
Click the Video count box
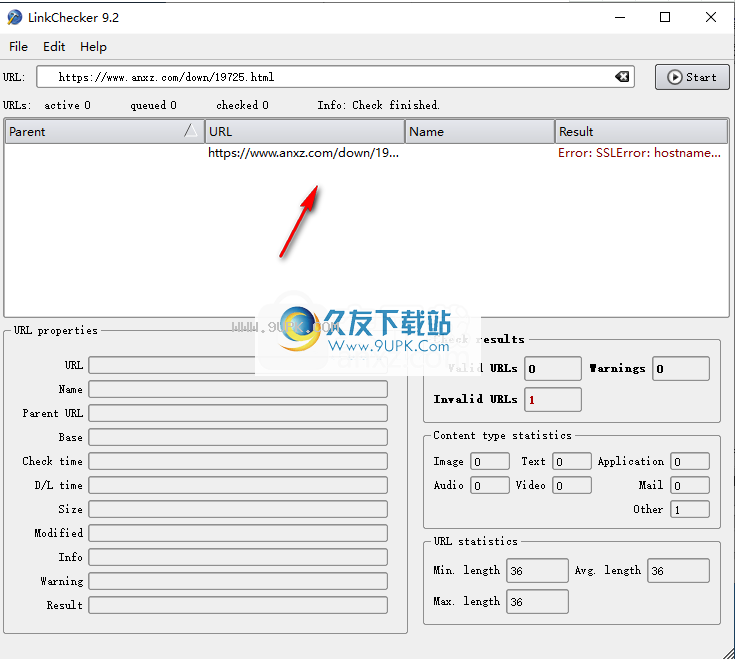pyautogui.click(x=572, y=485)
